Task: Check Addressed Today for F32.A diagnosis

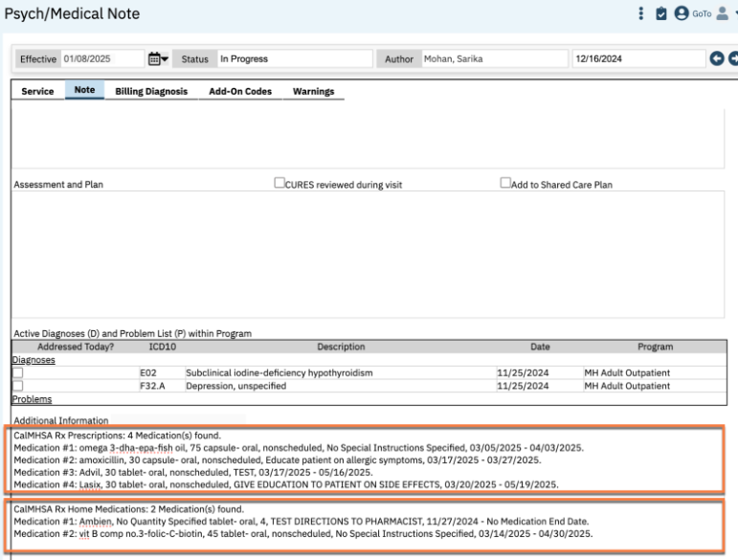Action: tap(18, 386)
